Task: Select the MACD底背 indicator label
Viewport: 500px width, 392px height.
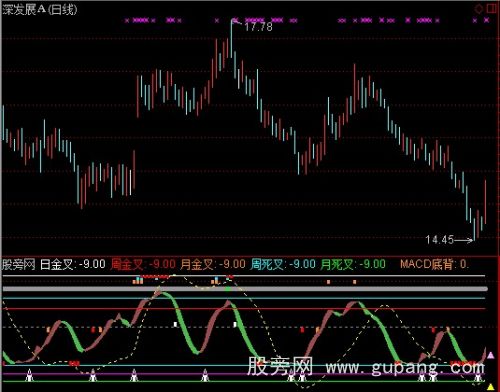Action: point(434,264)
